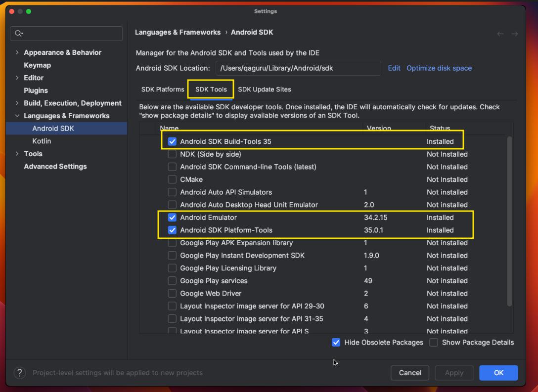Click the version 1.9.0 cell

(371, 256)
